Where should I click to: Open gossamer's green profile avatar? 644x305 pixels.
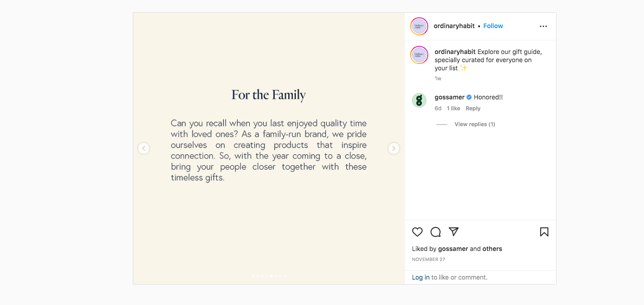(419, 100)
